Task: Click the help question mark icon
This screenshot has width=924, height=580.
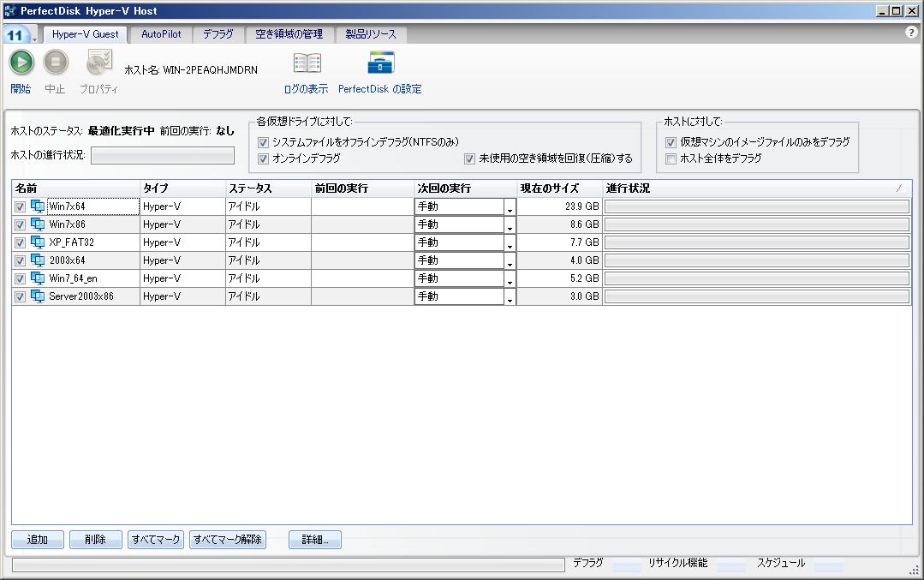Action: click(x=911, y=33)
